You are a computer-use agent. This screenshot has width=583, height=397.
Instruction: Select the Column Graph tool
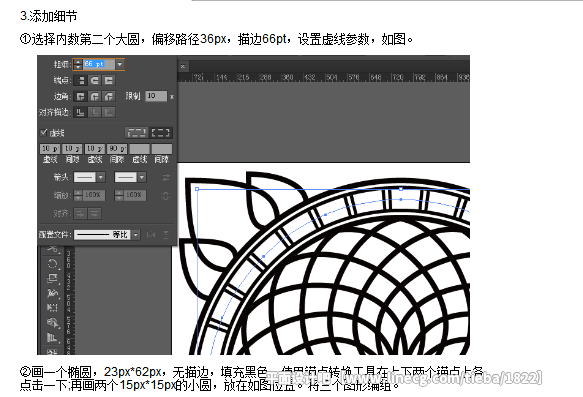click(x=52, y=337)
